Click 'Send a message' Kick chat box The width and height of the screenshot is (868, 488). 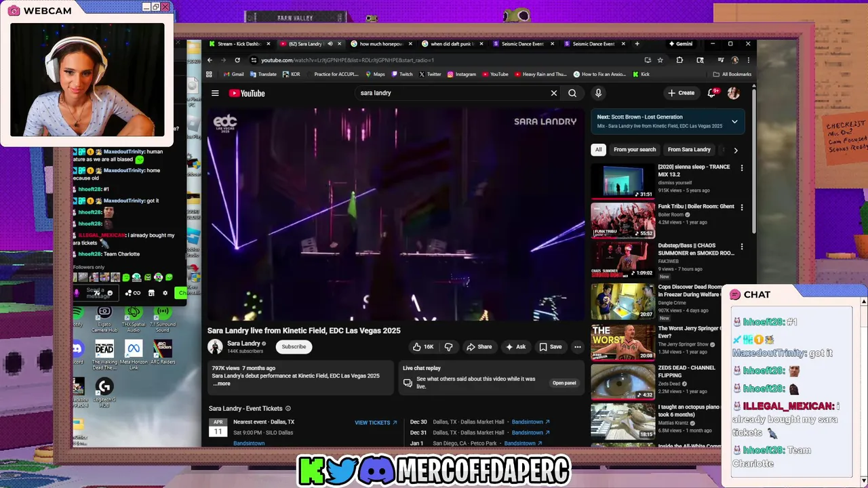click(x=95, y=293)
